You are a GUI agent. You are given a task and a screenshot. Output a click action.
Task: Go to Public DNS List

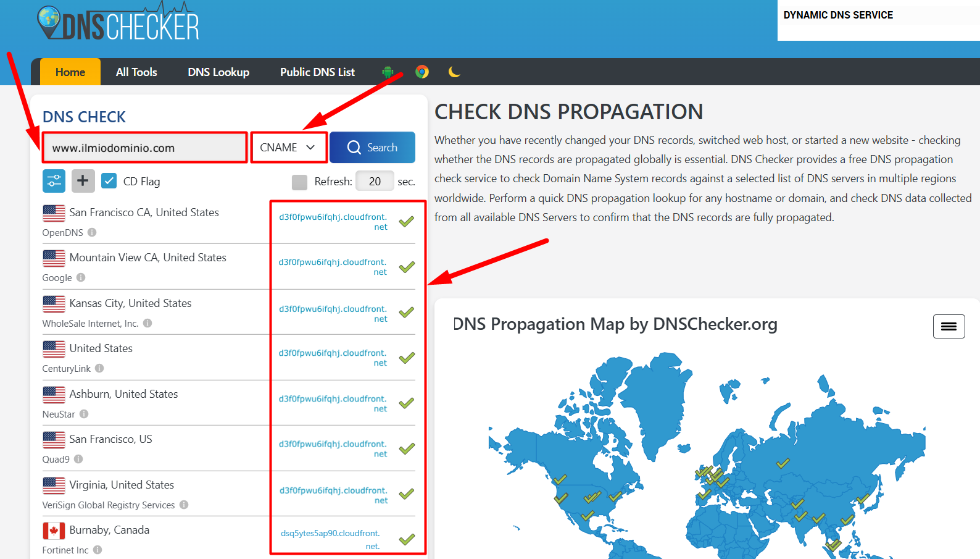point(317,72)
